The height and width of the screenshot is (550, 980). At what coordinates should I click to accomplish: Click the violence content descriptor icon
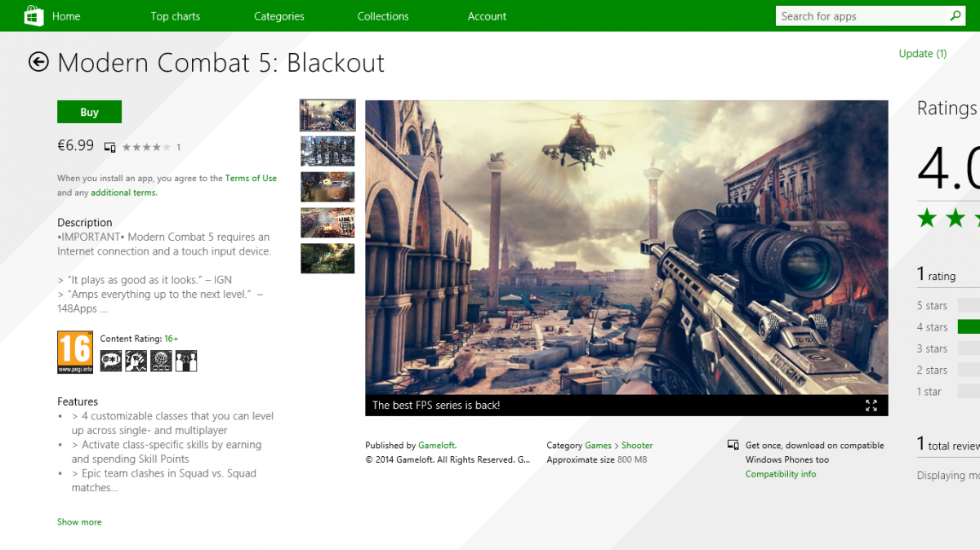[136, 361]
